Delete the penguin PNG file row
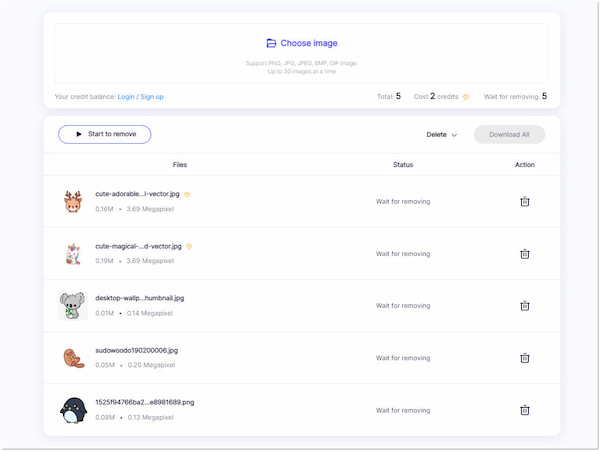Viewport: 600px width, 451px height. tap(524, 410)
